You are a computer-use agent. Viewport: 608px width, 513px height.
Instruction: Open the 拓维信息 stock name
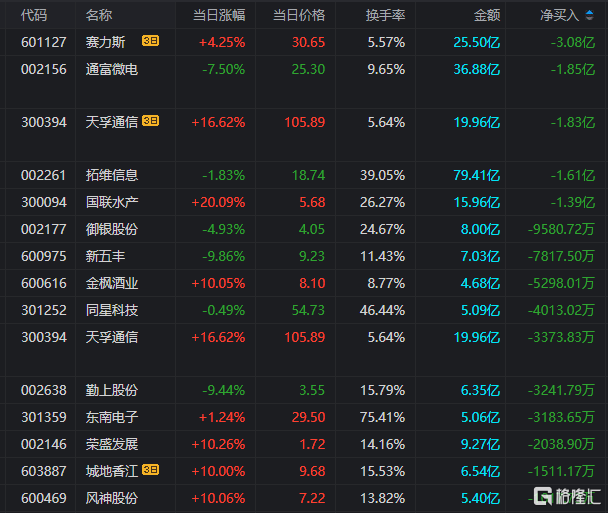pos(112,175)
